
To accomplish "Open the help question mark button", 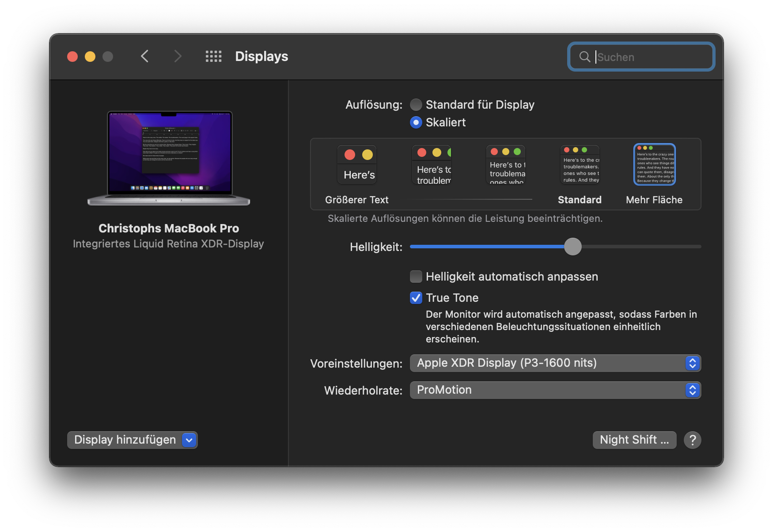I will 692,440.
